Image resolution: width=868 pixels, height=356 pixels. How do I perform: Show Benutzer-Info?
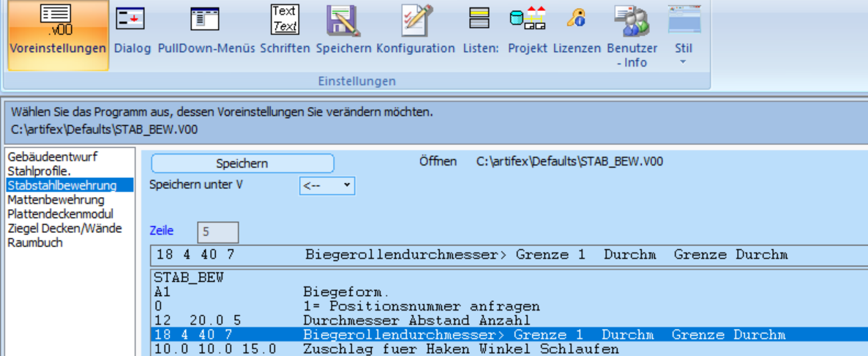click(632, 21)
